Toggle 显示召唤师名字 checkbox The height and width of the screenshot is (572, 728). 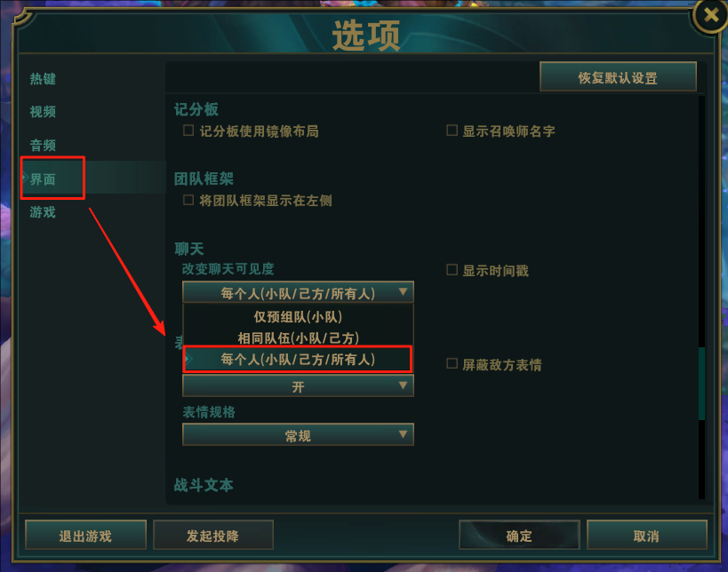click(x=452, y=131)
